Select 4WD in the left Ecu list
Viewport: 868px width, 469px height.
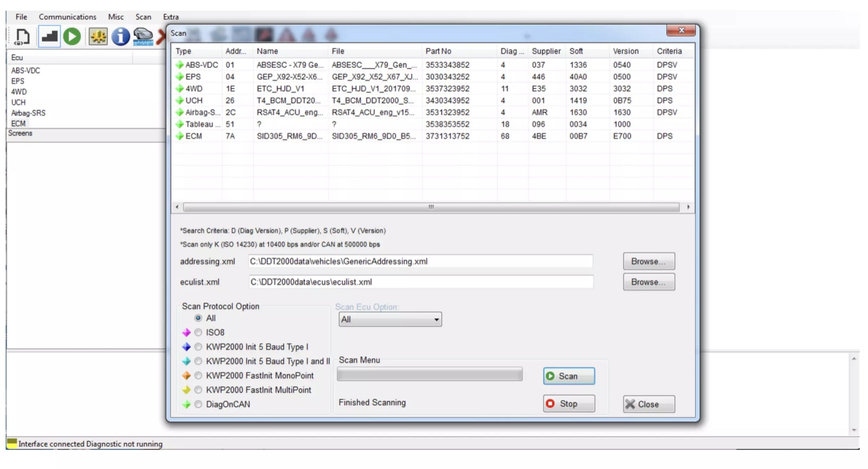click(x=19, y=92)
